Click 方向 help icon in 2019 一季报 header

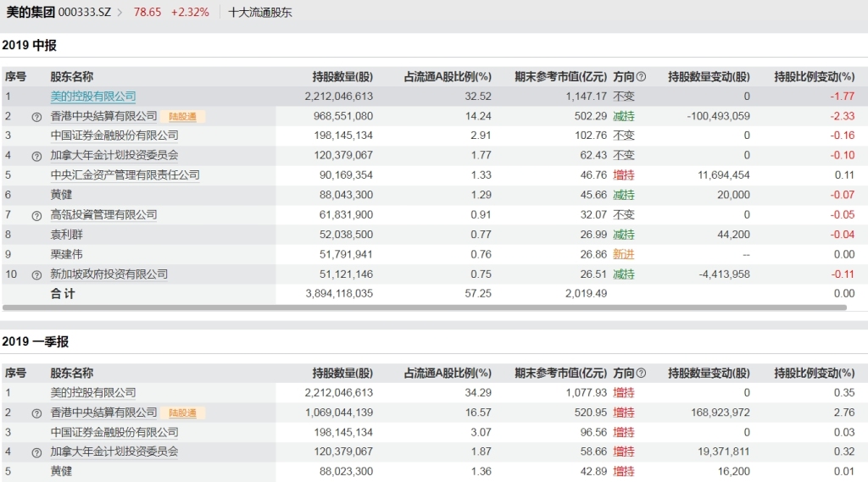pos(641,373)
